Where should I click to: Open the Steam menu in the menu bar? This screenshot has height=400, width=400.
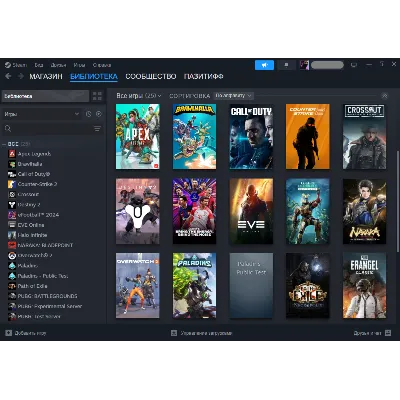click(16, 65)
